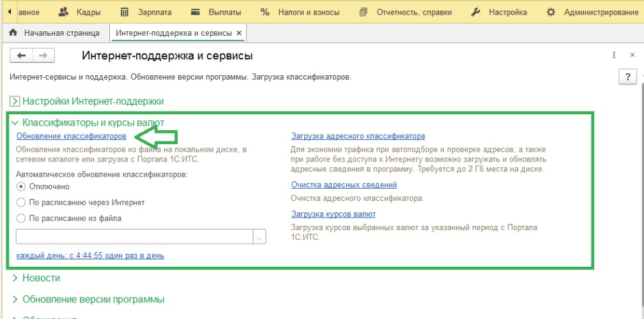This screenshot has height=319, width=644.
Task: Click the back arrow navigation button
Action: tap(22, 56)
